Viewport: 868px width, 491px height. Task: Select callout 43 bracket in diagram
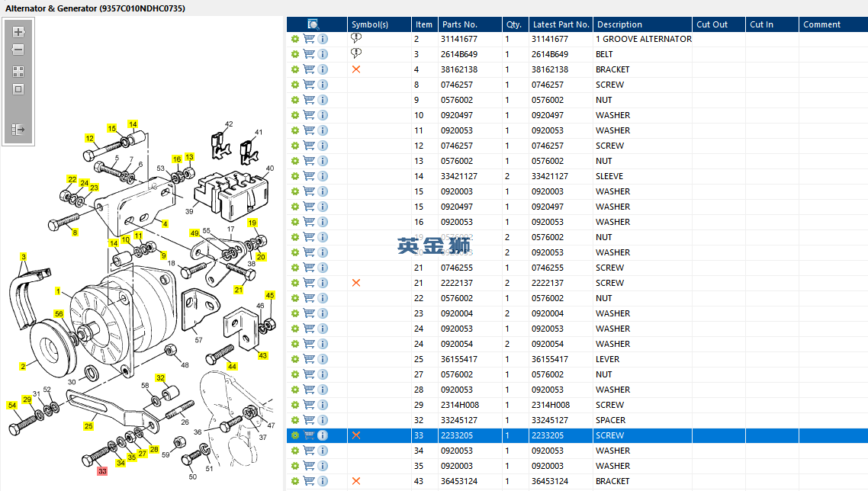[262, 355]
